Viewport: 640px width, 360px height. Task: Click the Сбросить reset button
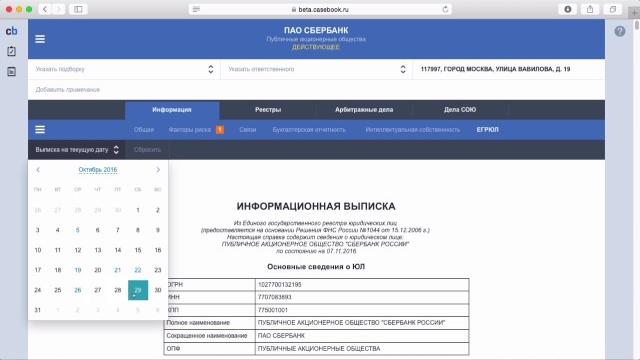[x=147, y=150]
